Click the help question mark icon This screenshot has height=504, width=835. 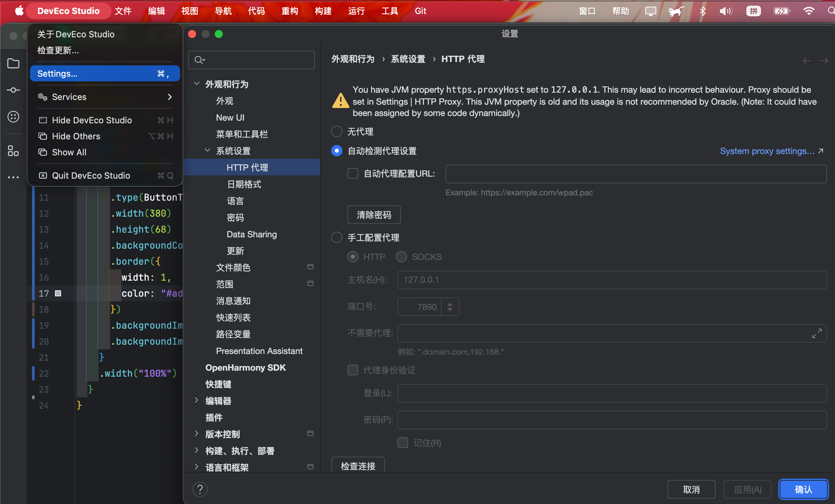click(x=200, y=489)
